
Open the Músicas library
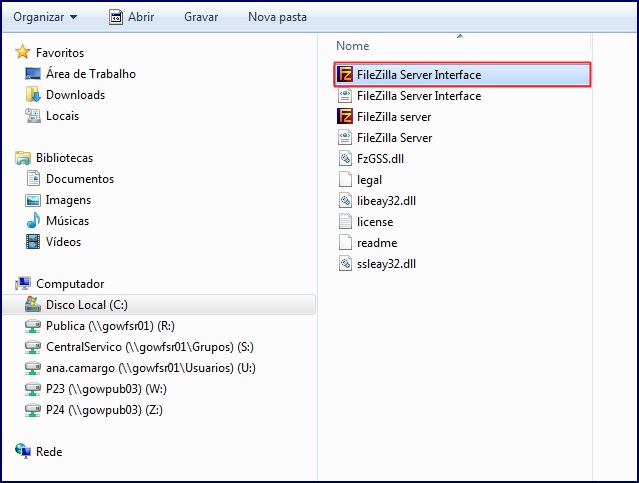(x=67, y=221)
